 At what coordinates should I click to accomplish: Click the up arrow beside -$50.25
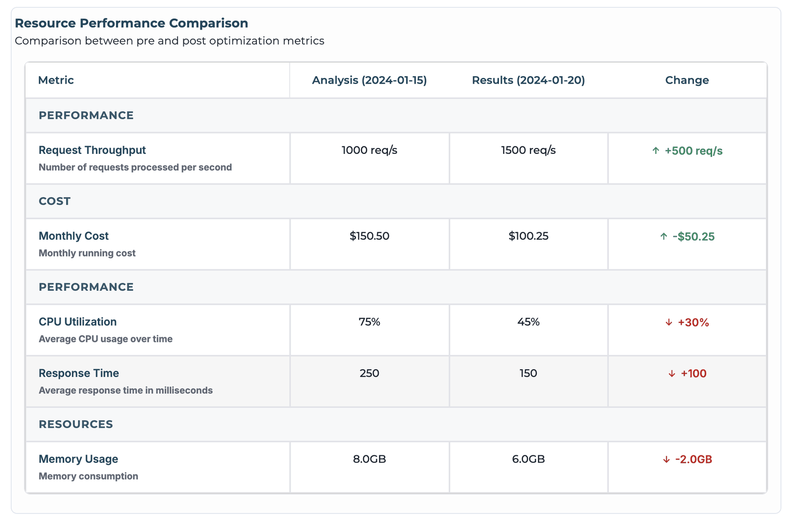663,236
